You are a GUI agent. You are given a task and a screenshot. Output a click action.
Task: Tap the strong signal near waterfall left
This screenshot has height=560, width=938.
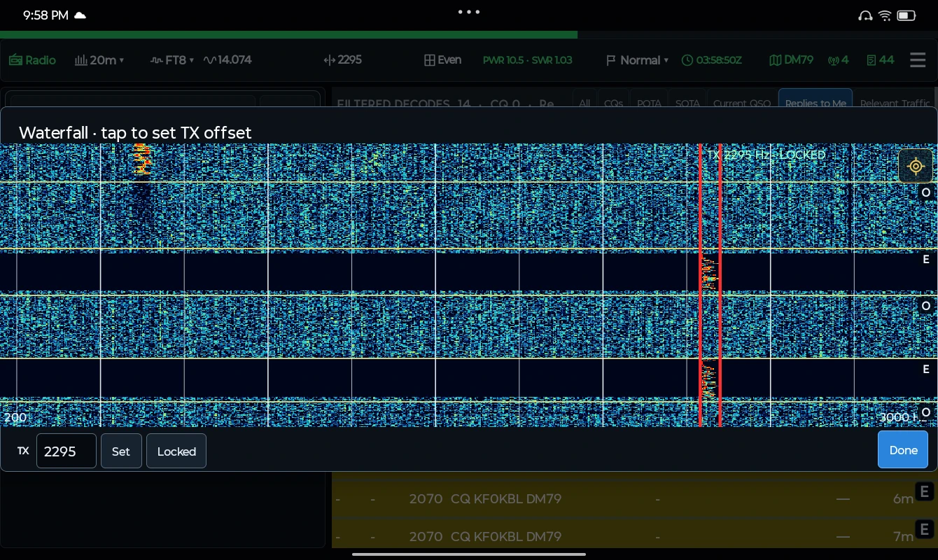[141, 159]
